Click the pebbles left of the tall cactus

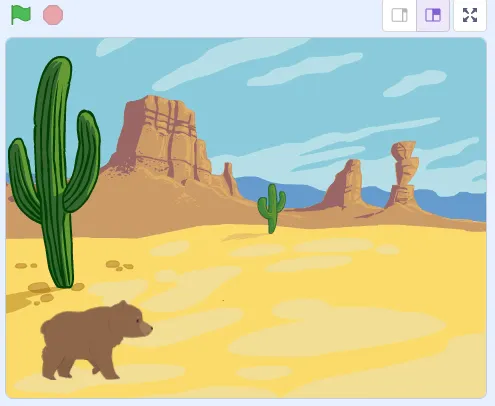[x=26, y=266]
